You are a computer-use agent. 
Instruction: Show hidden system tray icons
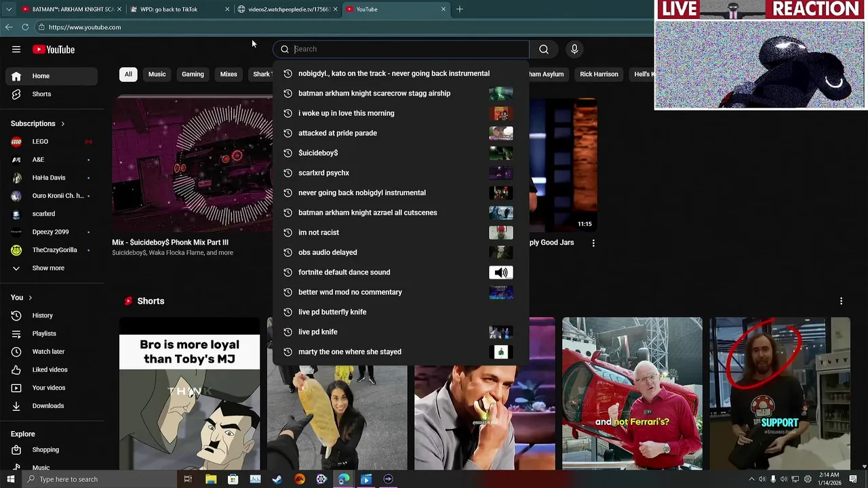click(751, 479)
